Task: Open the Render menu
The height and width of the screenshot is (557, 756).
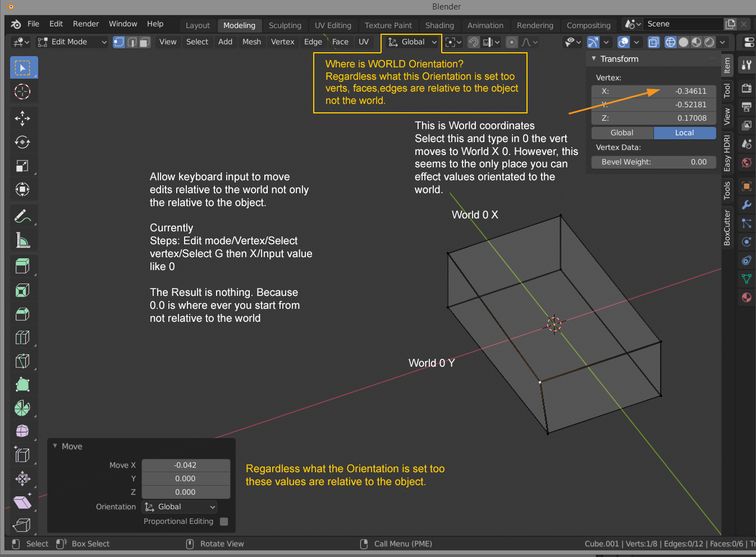Action: (86, 24)
